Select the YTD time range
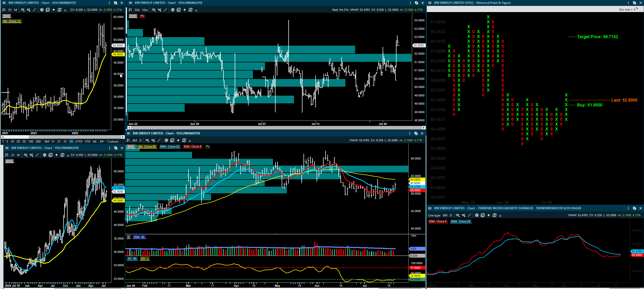The image size is (644, 289). (x=88, y=141)
